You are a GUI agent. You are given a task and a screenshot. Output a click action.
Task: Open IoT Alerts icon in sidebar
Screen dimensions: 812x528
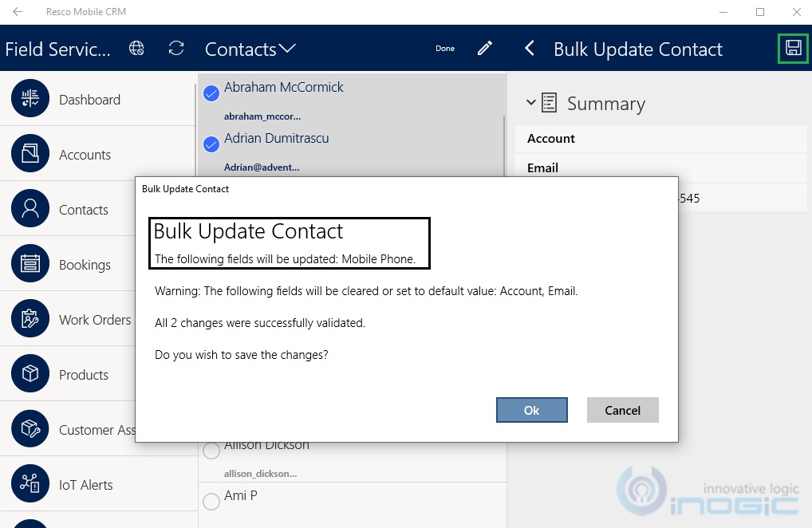(x=30, y=483)
